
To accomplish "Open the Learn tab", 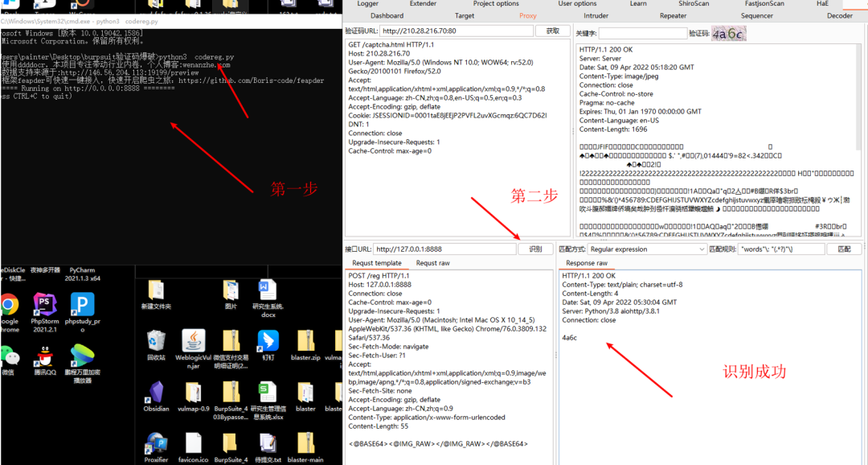I will coord(637,3).
